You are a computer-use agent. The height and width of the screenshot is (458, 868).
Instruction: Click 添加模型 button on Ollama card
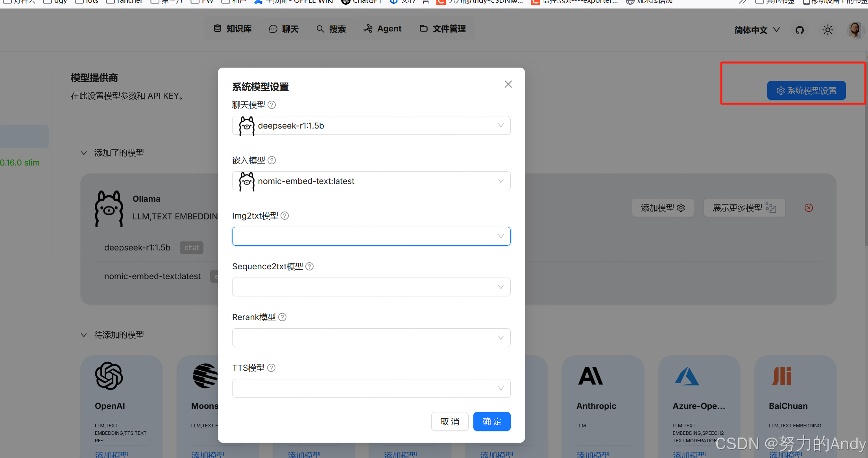click(x=663, y=208)
